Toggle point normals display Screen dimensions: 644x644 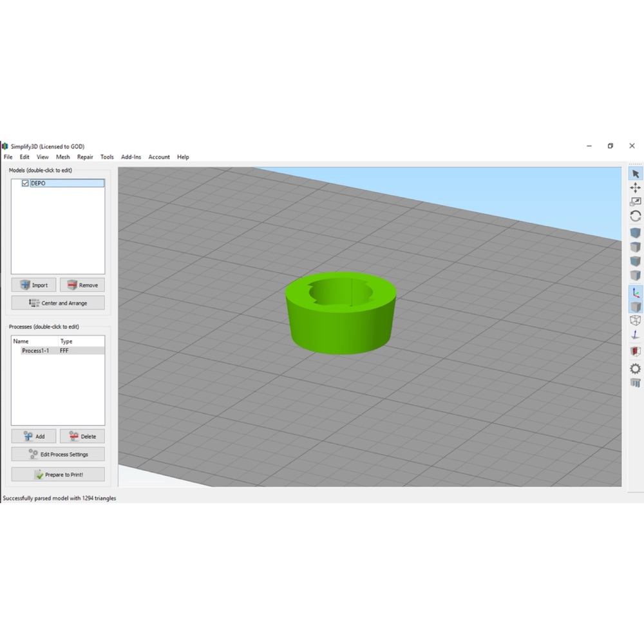(x=636, y=335)
